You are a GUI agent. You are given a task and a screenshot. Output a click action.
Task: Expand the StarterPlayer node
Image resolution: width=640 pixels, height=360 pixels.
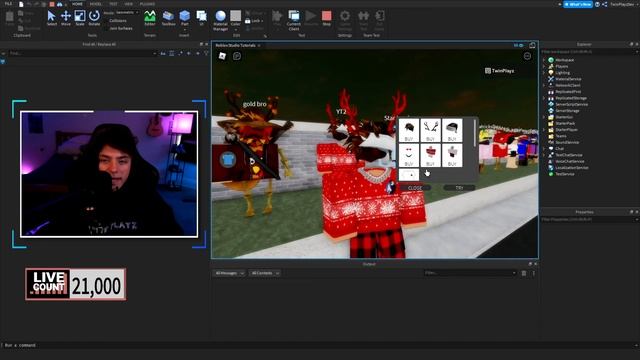544,130
